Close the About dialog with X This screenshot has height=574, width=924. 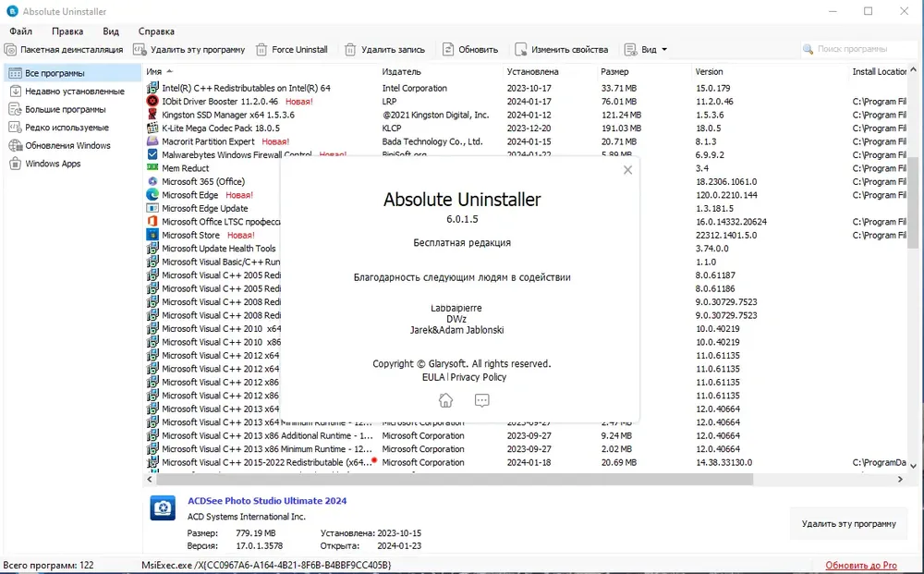click(x=627, y=170)
